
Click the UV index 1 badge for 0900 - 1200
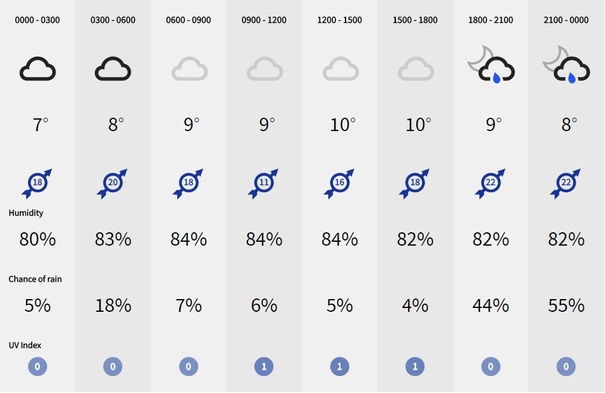[264, 366]
